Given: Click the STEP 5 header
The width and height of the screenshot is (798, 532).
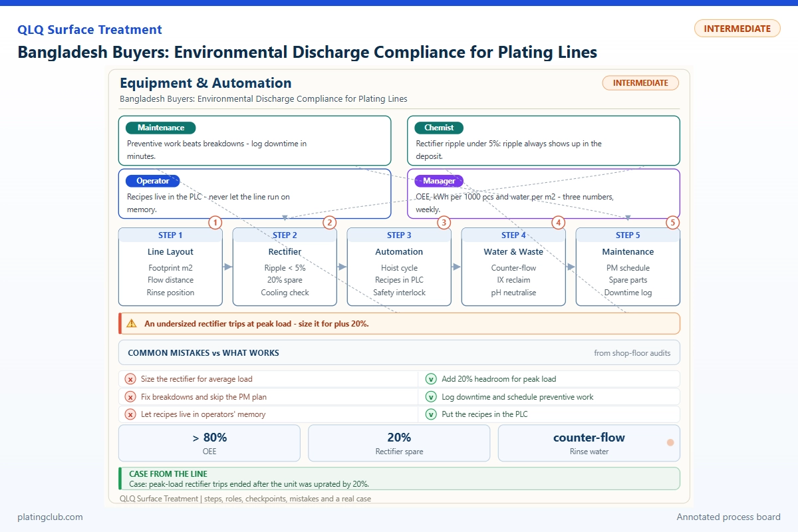Looking at the screenshot, I should [x=628, y=235].
